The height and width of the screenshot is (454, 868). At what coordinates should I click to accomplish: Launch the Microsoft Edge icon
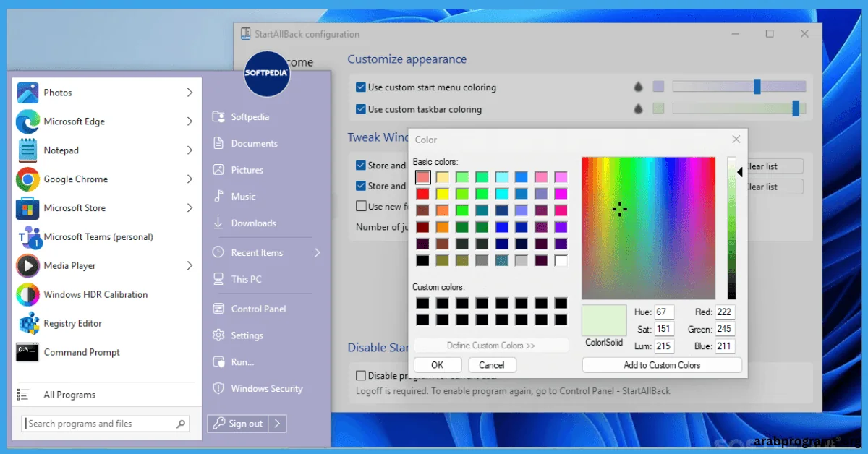coord(27,121)
